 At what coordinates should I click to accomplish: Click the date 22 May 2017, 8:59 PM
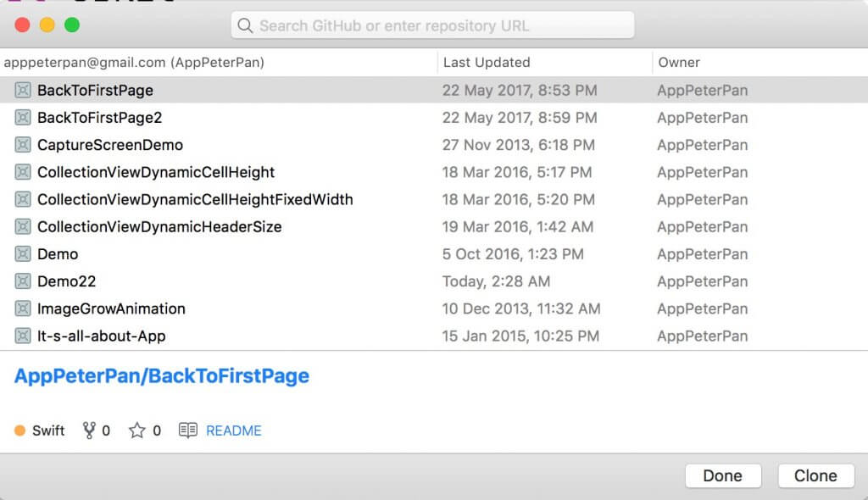pos(520,118)
